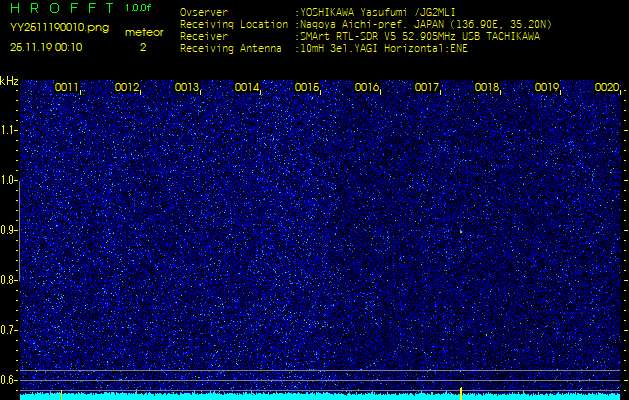Click the yellow tick in bottom cyan bar
The height and width of the screenshot is (400, 629).
pyautogui.click(x=460, y=391)
